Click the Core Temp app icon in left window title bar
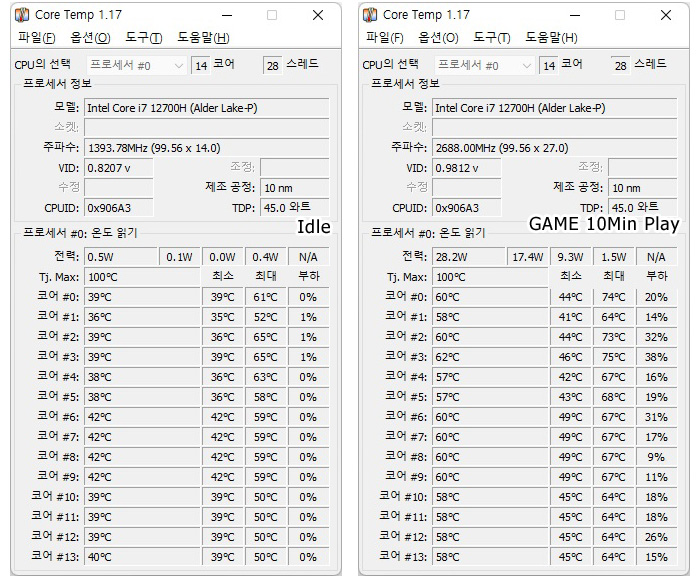700x579 pixels. (x=22, y=15)
